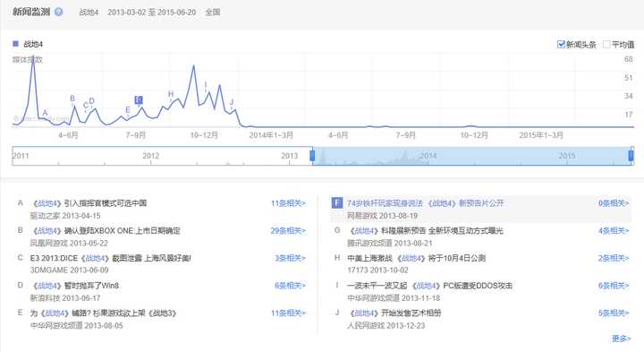644x352 pixels.
Task: View 0条相关 for news item F
Action: click(x=614, y=203)
